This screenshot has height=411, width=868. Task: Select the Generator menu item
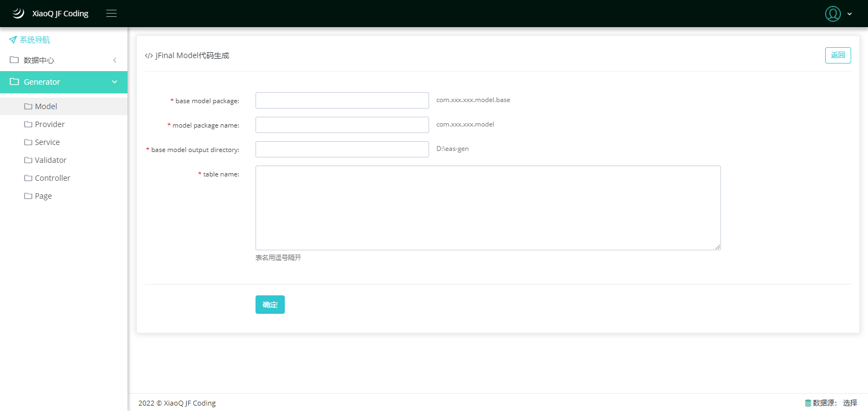pyautogui.click(x=63, y=82)
